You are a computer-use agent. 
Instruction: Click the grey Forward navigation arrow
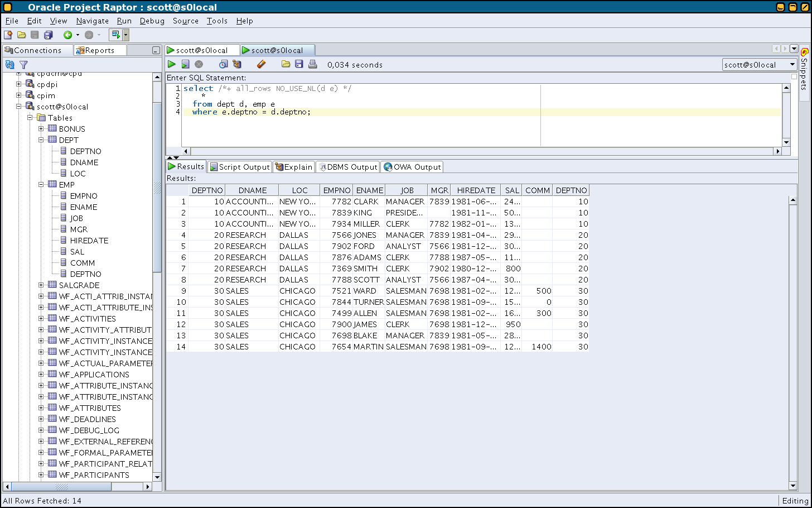(89, 35)
